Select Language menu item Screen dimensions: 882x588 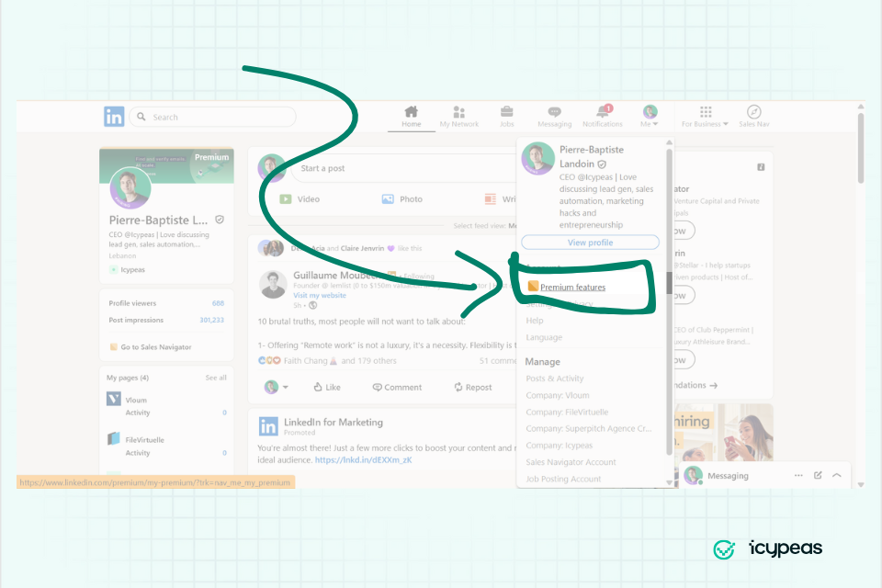[x=544, y=337]
